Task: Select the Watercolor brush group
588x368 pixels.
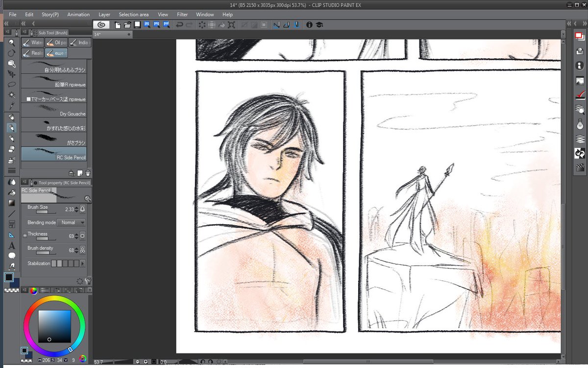Action: 33,43
